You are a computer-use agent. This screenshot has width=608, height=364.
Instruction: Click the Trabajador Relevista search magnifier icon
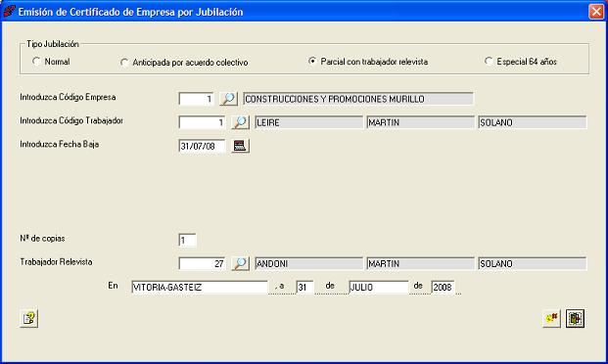pos(241,263)
